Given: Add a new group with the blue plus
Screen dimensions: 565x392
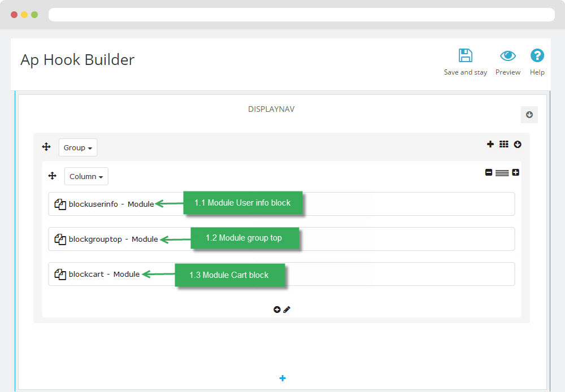Looking at the screenshot, I should (282, 378).
